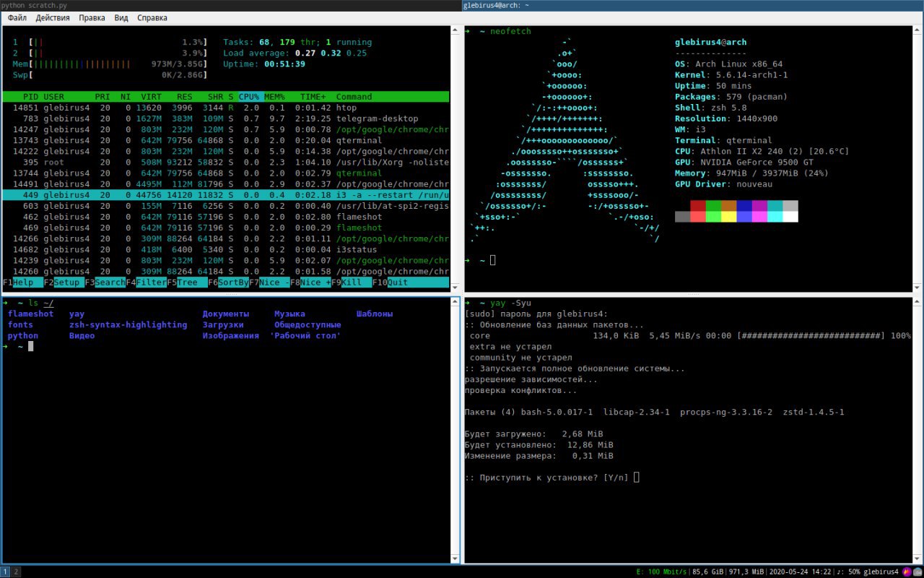Click scroll-down arrow in ls terminal pane
Image resolution: width=924 pixels, height=578 pixels.
click(x=455, y=558)
